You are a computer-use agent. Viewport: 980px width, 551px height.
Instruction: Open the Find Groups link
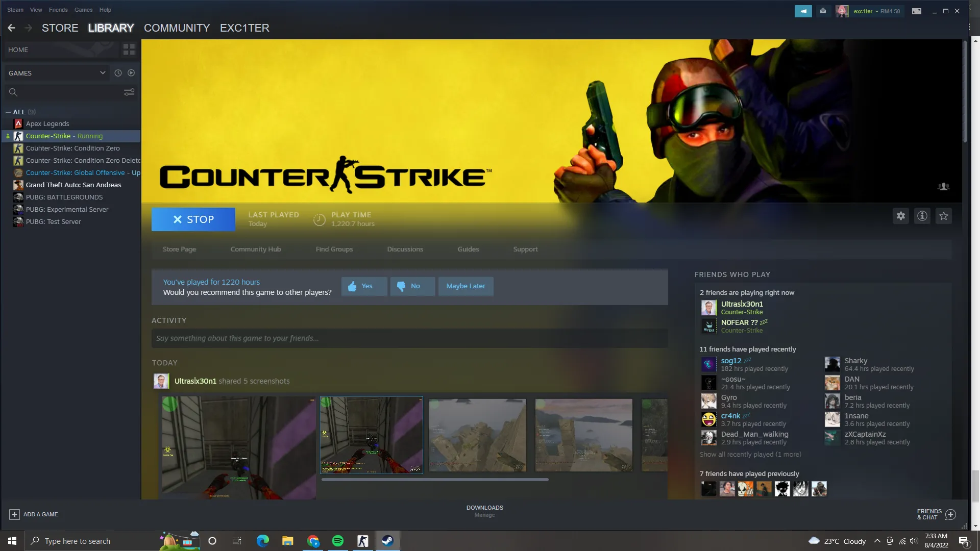[334, 249]
